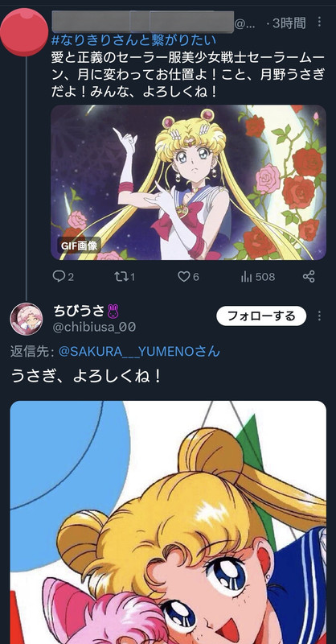The width and height of the screenshot is (336, 644).
Task: Tap the GIF画像 badge on the media
Action: (80, 246)
